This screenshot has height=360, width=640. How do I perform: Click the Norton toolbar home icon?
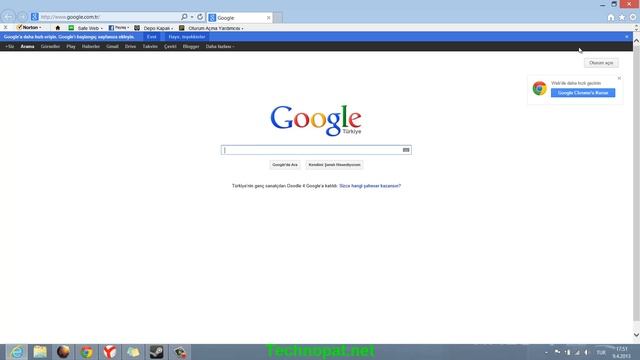pos(58,28)
